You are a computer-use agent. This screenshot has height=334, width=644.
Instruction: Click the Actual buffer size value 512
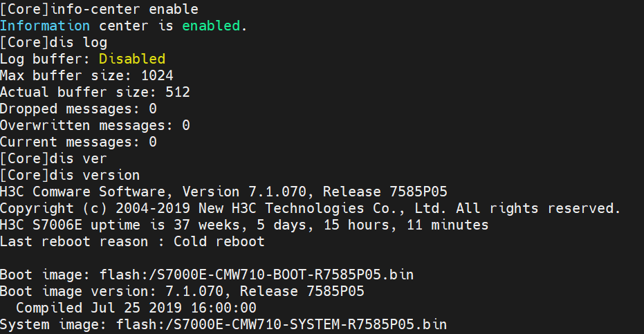click(178, 92)
